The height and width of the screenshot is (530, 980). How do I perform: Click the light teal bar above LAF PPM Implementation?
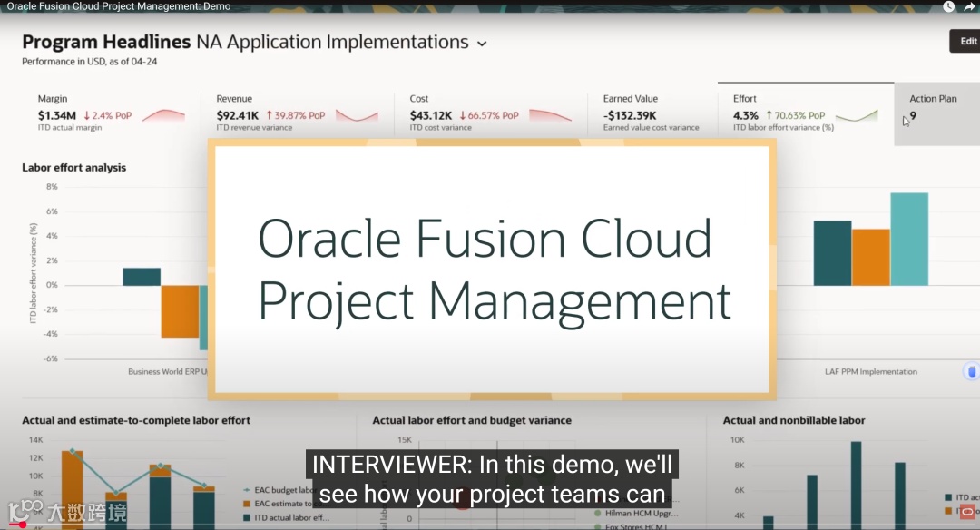pos(909,239)
